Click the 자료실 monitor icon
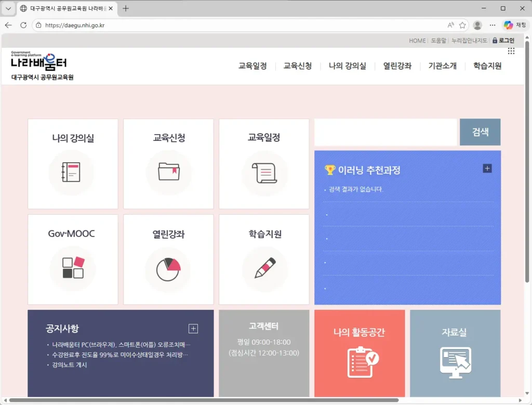Viewport: 532px width, 405px height. 455,361
